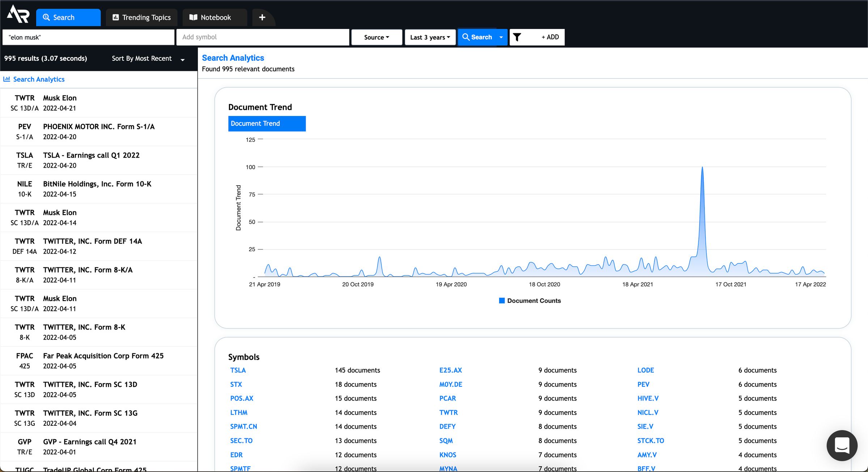Expand the Source dropdown filter

(376, 37)
